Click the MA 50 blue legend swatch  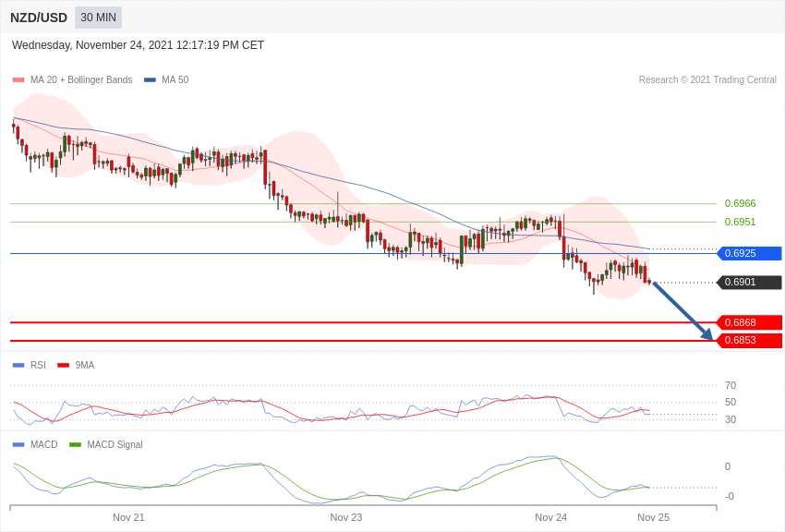(x=150, y=80)
